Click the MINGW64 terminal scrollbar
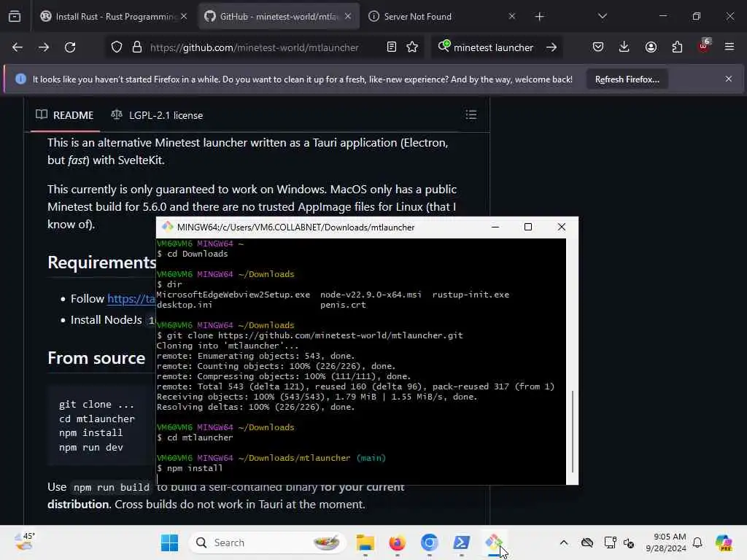This screenshot has width=747, height=560. point(572,432)
